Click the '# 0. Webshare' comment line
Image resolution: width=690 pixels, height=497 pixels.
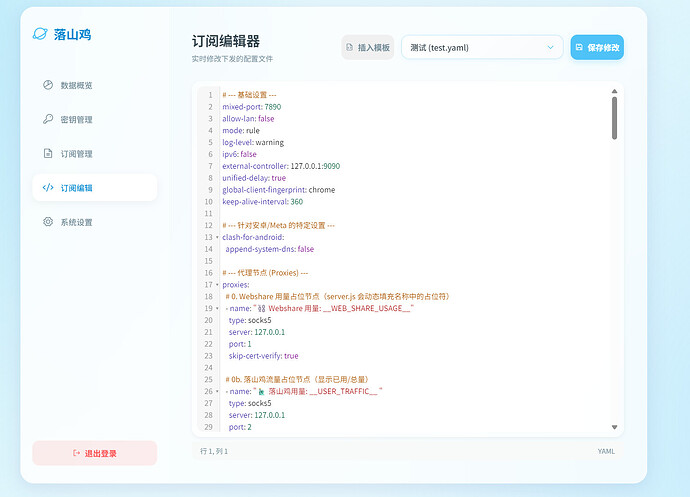pyautogui.click(x=338, y=297)
